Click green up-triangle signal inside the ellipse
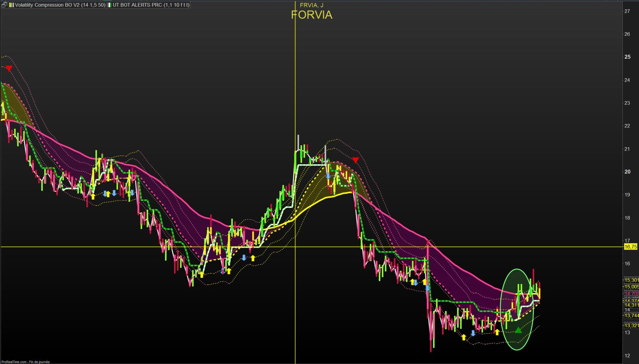This screenshot has height=364, width=639. (x=518, y=330)
